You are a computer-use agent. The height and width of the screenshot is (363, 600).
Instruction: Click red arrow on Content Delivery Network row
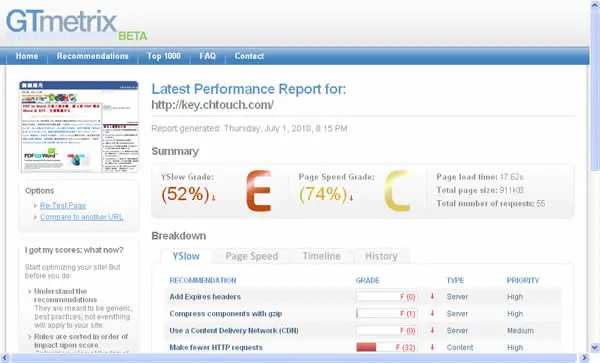click(432, 330)
